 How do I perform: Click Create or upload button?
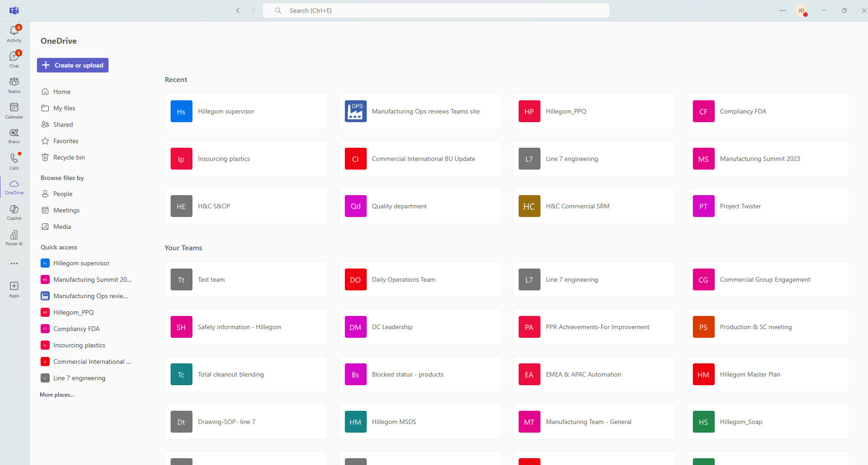(x=73, y=65)
